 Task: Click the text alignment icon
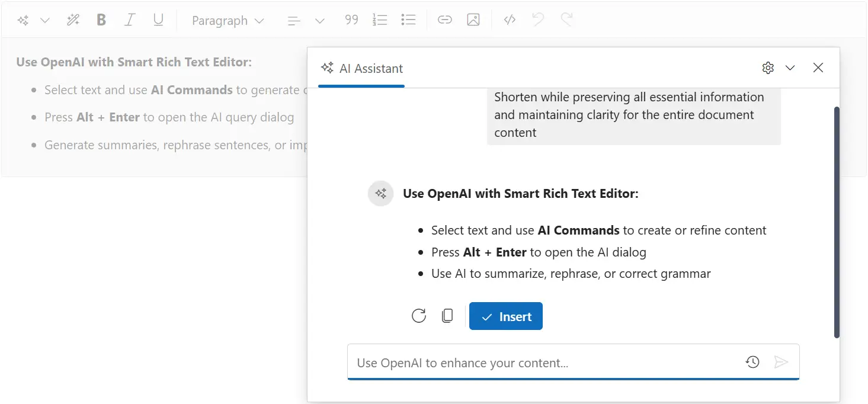point(294,20)
